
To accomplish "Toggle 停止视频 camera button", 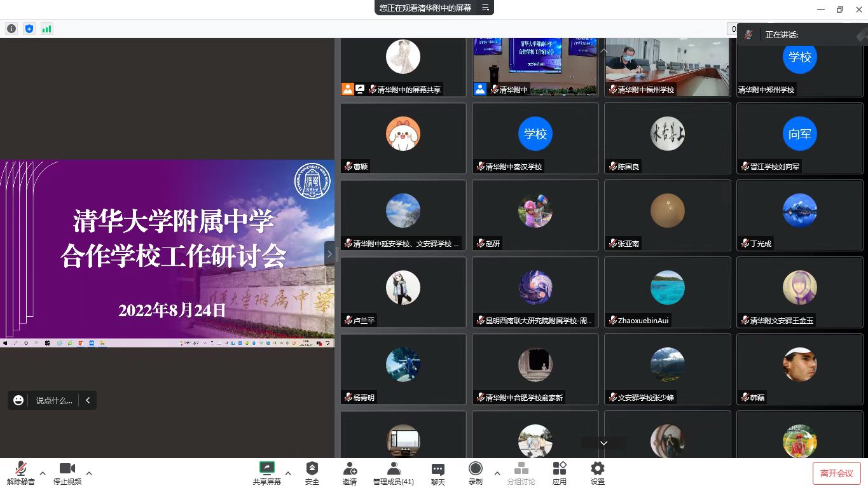I will tap(67, 473).
